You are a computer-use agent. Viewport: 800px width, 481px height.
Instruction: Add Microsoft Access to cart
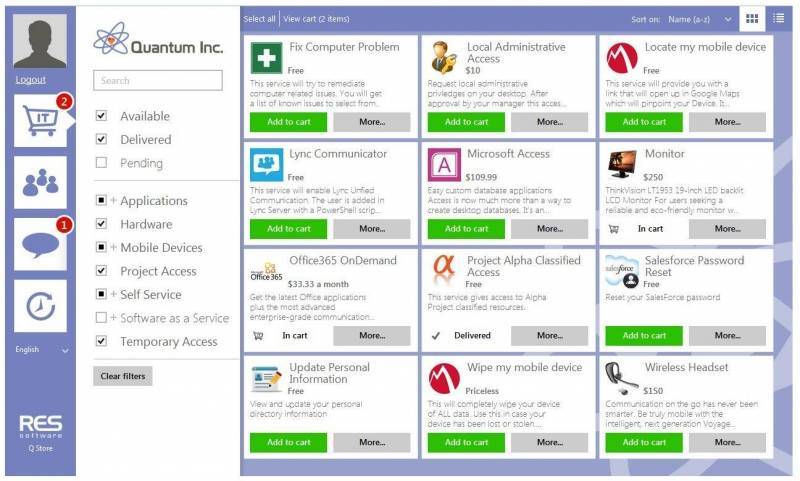tap(466, 229)
